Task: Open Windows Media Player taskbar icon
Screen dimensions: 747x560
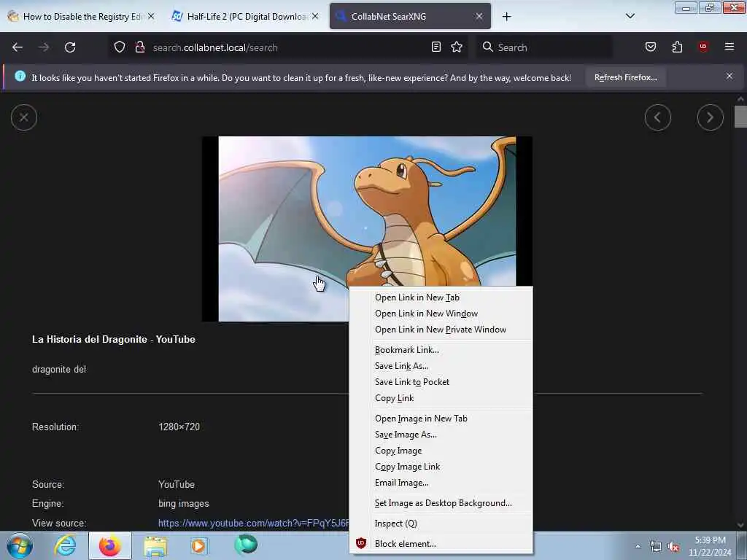Action: click(x=199, y=545)
